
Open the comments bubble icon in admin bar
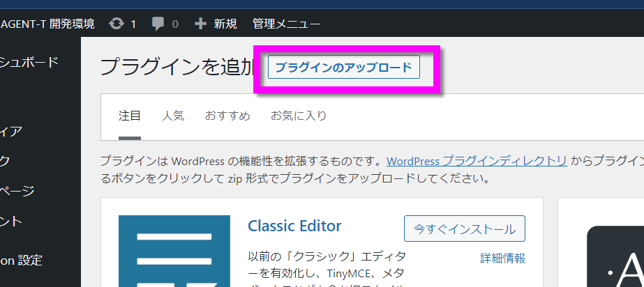pos(158,24)
